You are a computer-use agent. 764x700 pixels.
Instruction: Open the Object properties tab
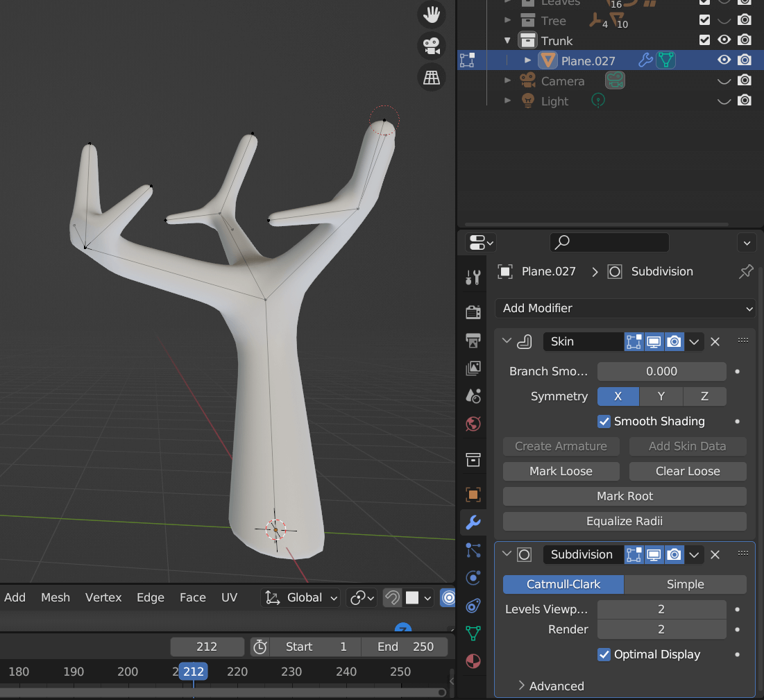point(473,495)
